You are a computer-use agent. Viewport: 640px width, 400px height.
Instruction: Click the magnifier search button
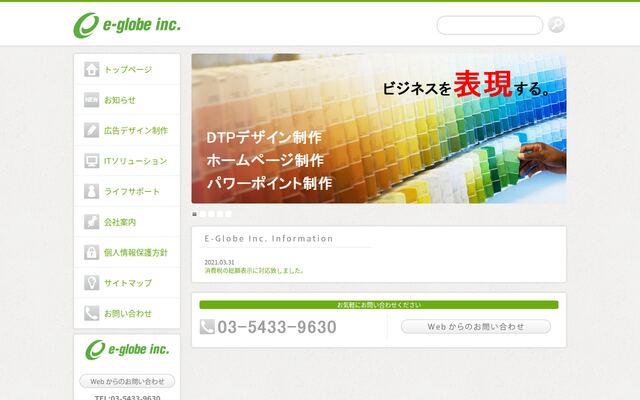[x=556, y=25]
